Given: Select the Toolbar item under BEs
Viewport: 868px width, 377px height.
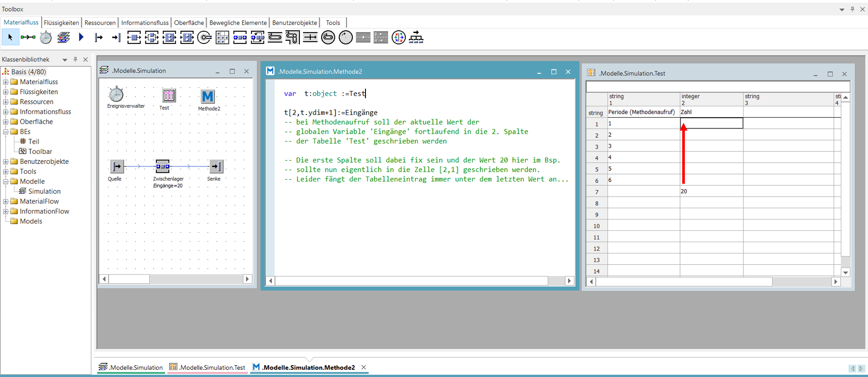Looking at the screenshot, I should (x=40, y=151).
